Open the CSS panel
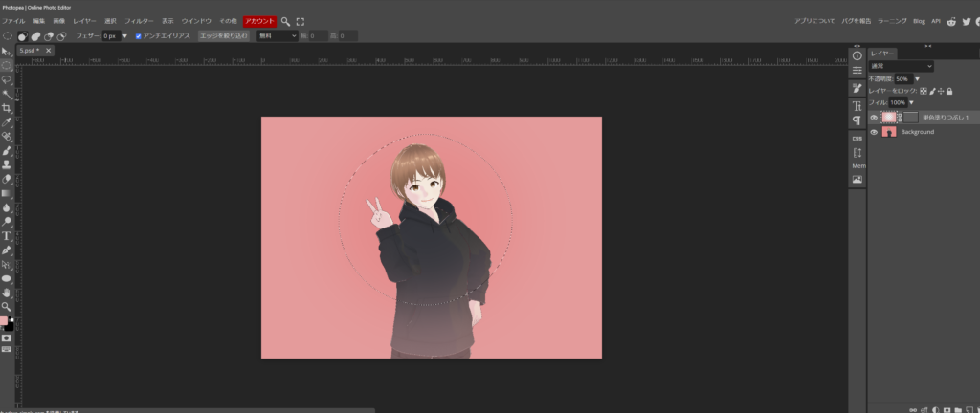The width and height of the screenshot is (980, 413). pos(857,138)
